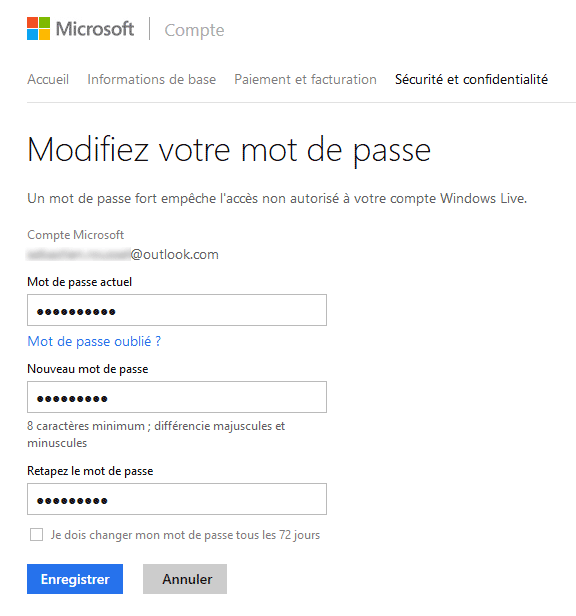This screenshot has width=576, height=616.
Task: Focus the Mot de passe actuel field
Action: click(x=177, y=310)
